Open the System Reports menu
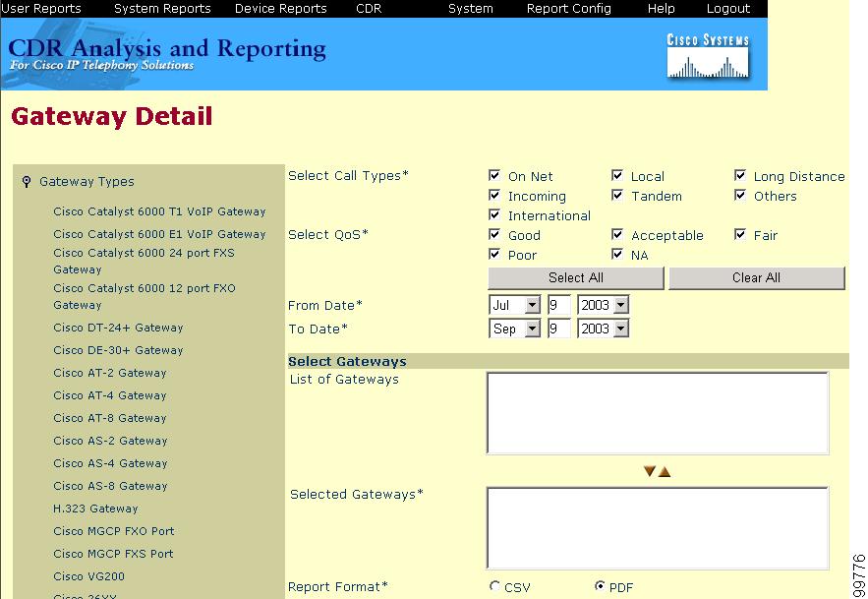This screenshot has width=868, height=599. (x=162, y=9)
